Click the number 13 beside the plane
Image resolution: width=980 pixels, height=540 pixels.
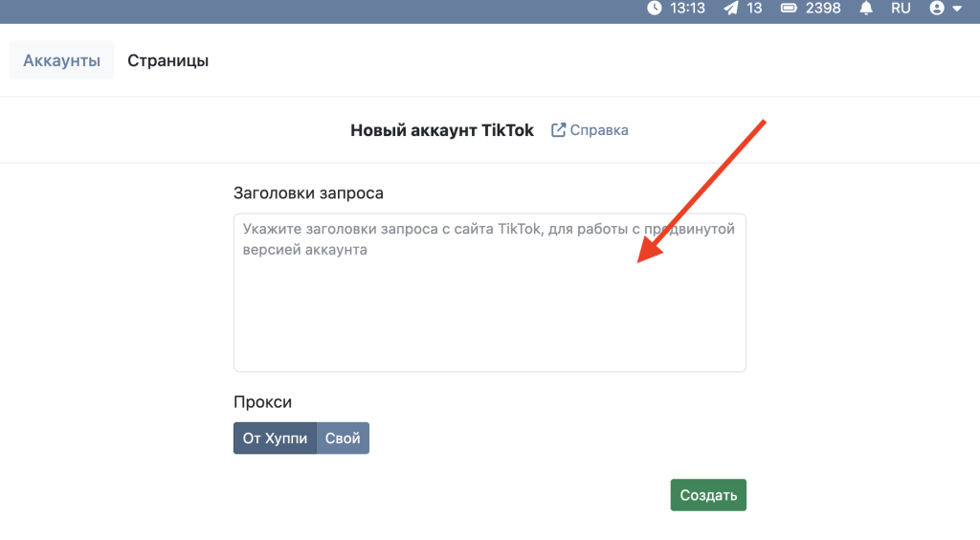(x=754, y=8)
